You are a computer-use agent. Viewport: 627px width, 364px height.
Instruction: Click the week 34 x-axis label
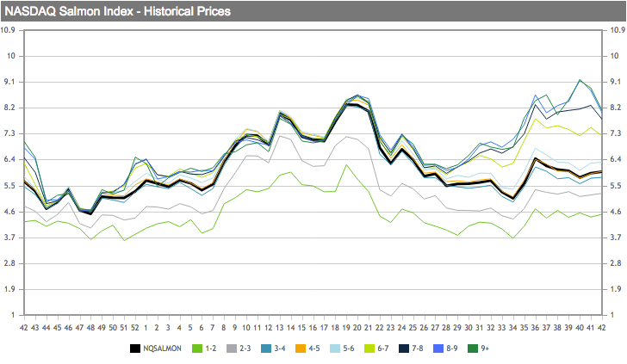point(512,328)
